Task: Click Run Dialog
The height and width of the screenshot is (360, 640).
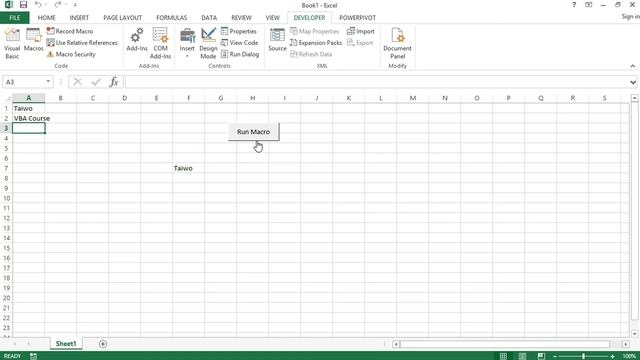Action: click(240, 54)
